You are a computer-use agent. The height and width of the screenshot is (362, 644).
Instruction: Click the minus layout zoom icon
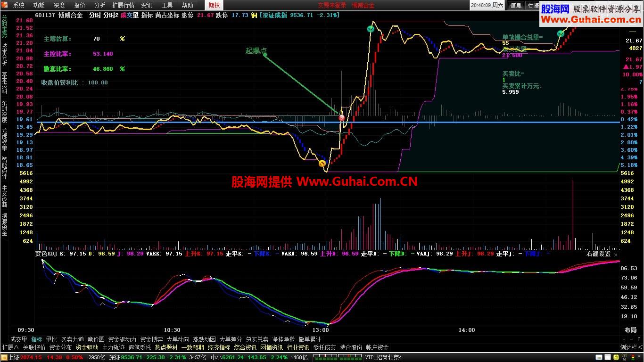pyautogui.click(x=631, y=339)
